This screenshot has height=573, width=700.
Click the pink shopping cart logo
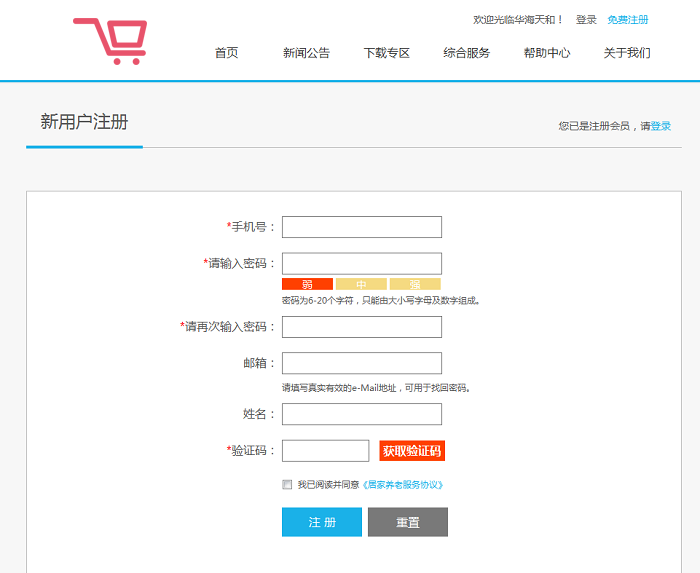(x=111, y=41)
